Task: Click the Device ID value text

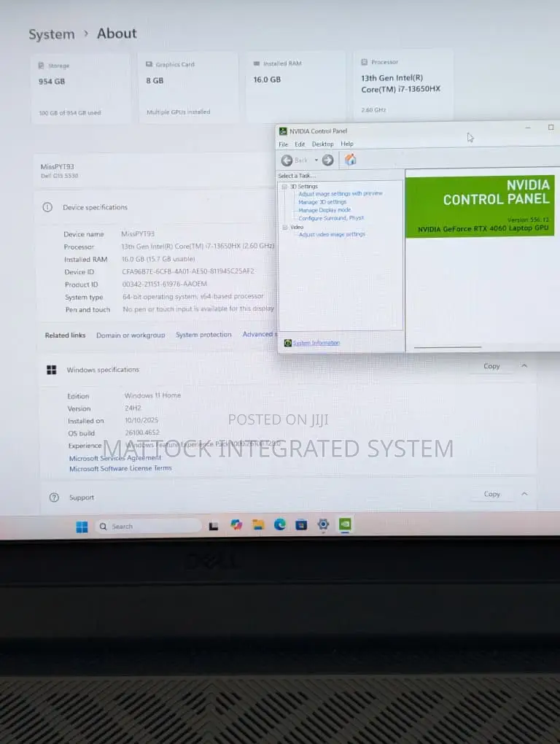Action: tap(188, 271)
